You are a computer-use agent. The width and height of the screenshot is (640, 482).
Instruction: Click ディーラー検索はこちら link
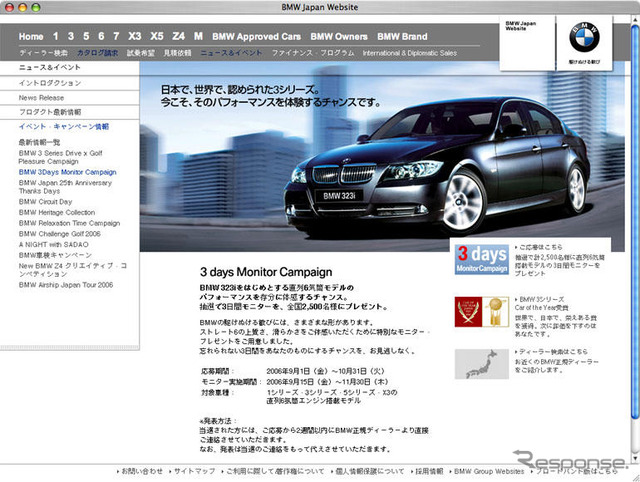pos(551,351)
